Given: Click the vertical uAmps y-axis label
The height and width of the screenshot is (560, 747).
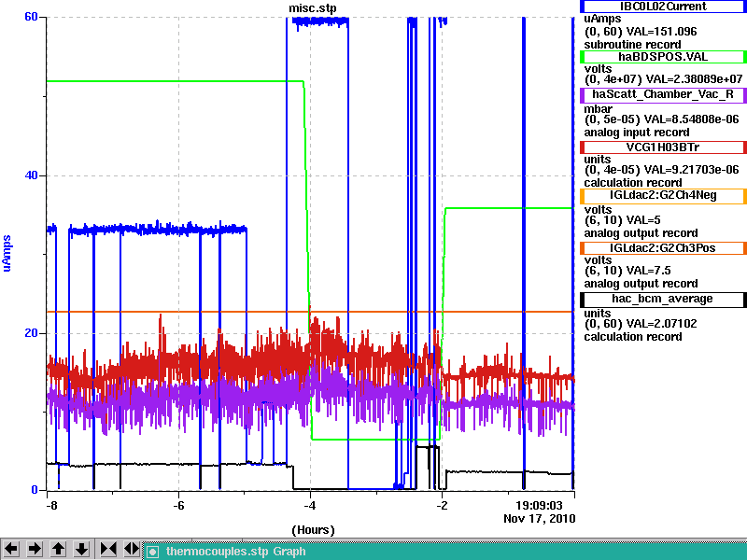Looking at the screenshot, I should pos(7,253).
